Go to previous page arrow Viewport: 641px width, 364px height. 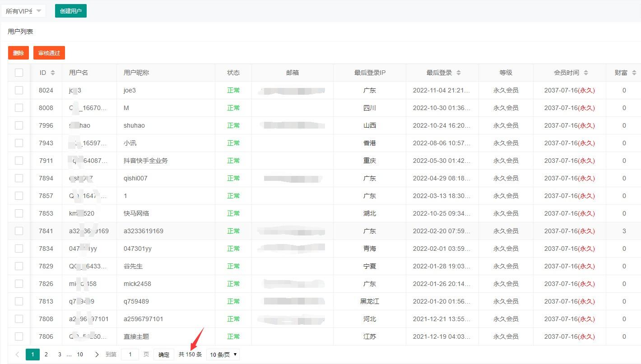(17, 355)
